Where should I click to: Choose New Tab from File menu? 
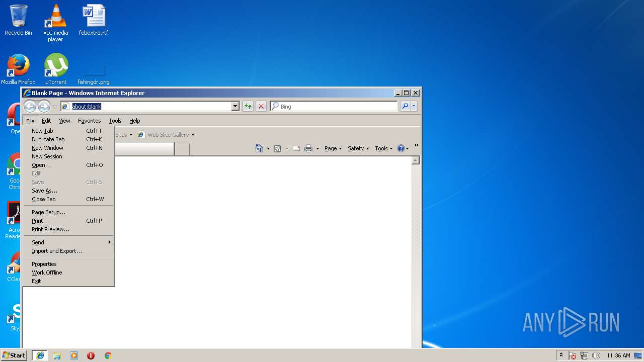tap(68, 131)
